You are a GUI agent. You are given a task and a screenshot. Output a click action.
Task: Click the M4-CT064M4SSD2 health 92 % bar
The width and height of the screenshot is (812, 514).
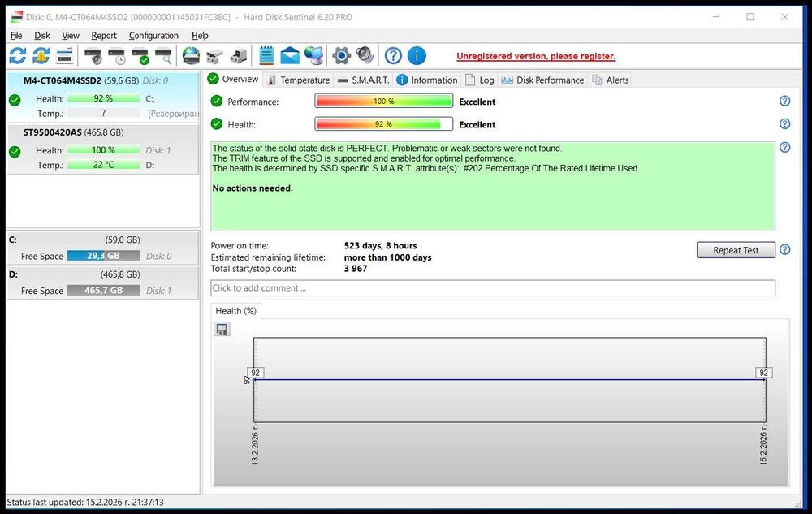104,98
